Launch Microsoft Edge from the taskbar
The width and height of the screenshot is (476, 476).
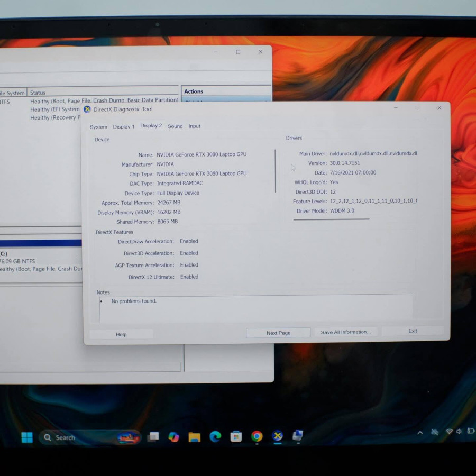tap(215, 437)
